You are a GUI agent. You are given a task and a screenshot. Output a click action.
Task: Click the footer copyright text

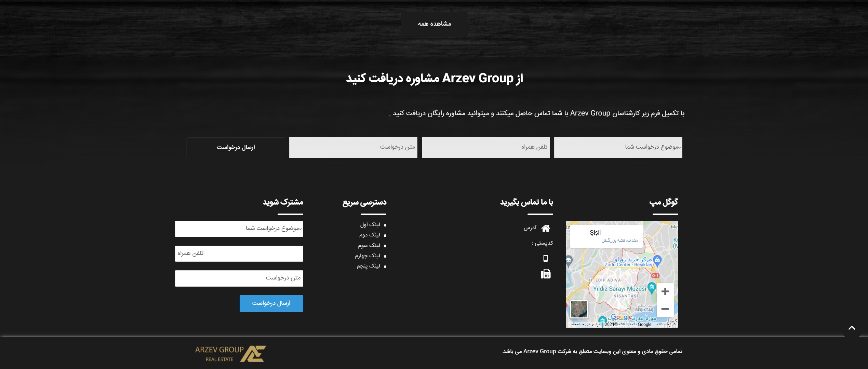[592, 352]
